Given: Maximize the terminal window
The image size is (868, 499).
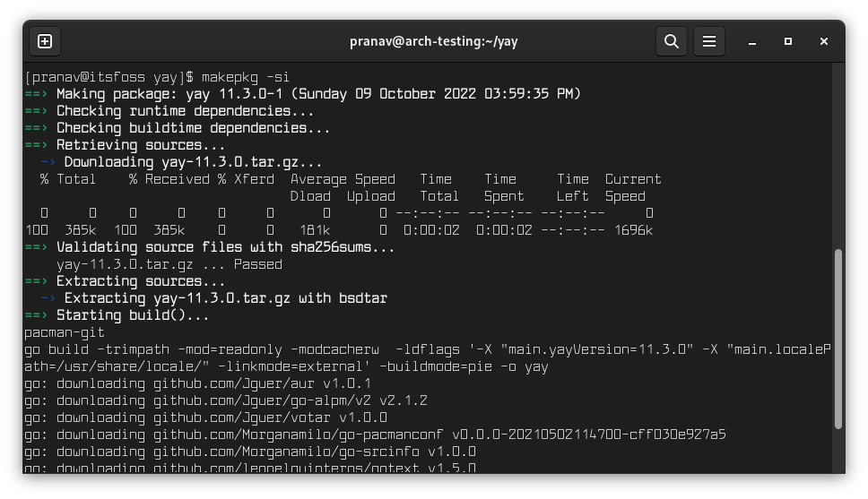Looking at the screenshot, I should pyautogui.click(x=788, y=41).
